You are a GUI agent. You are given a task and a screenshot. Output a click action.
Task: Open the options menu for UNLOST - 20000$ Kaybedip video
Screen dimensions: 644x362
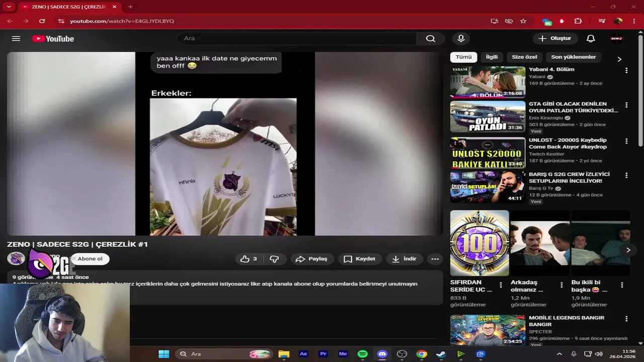tap(626, 141)
